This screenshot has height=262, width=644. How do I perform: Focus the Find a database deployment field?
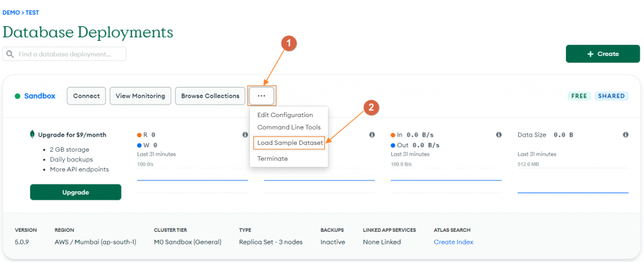(64, 54)
